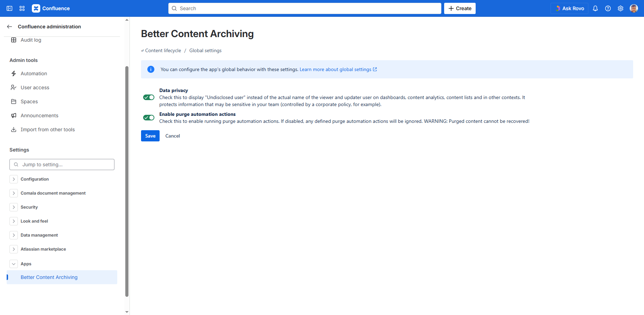644x315 pixels.
Task: Collapse the sidebar using the top-left panel icon
Action: click(x=9, y=8)
